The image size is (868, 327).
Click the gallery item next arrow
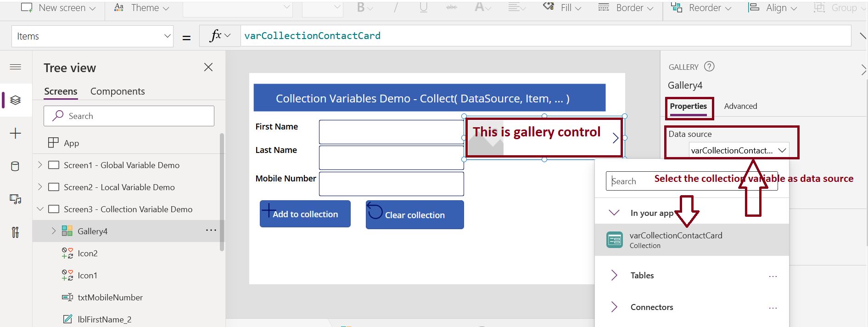(616, 138)
